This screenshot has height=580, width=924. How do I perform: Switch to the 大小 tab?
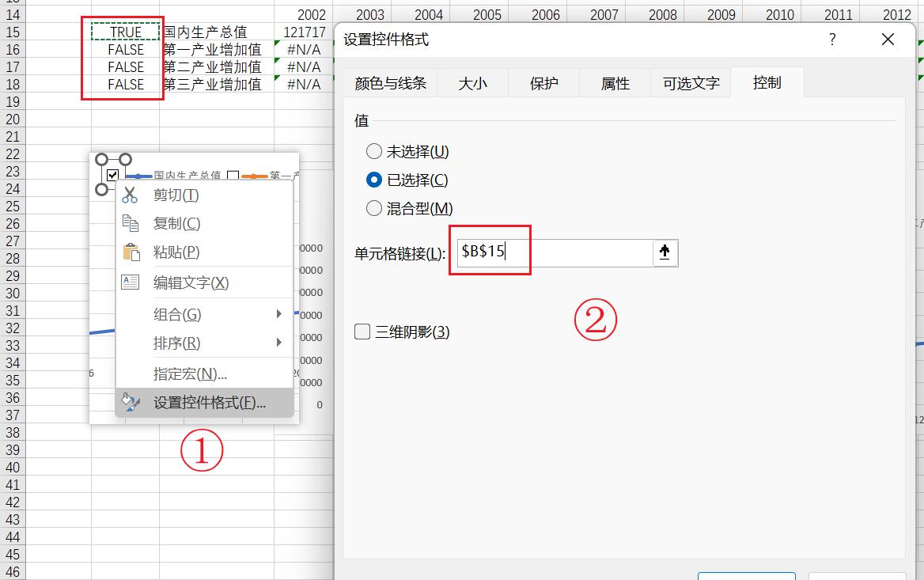472,83
